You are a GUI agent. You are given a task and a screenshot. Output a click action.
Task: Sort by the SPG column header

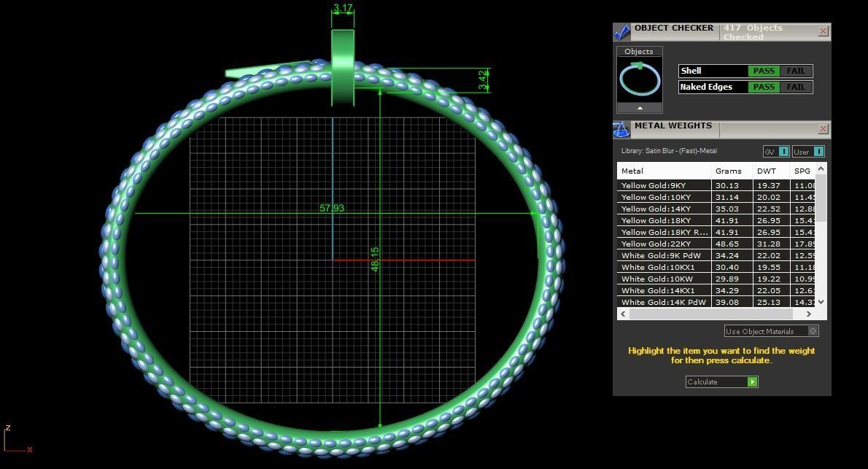pos(802,171)
